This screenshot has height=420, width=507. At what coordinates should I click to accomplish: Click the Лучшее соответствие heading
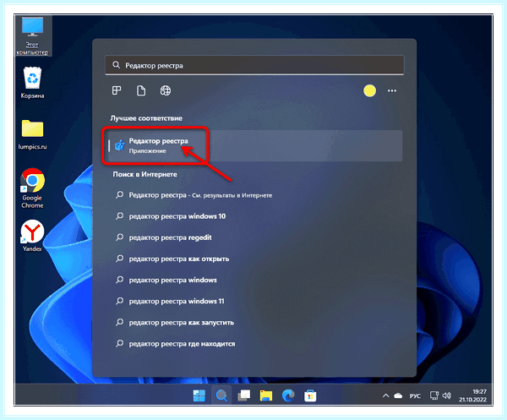(146, 118)
